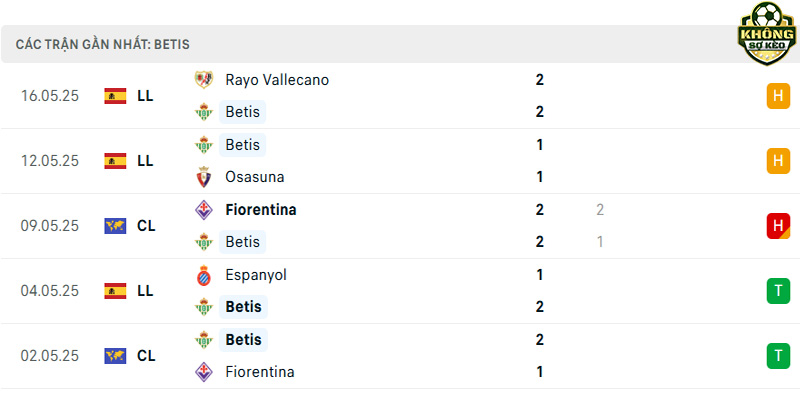Click the Rayo Vallecano club crest
Viewport: 800px width, 400px height.
tap(204, 80)
